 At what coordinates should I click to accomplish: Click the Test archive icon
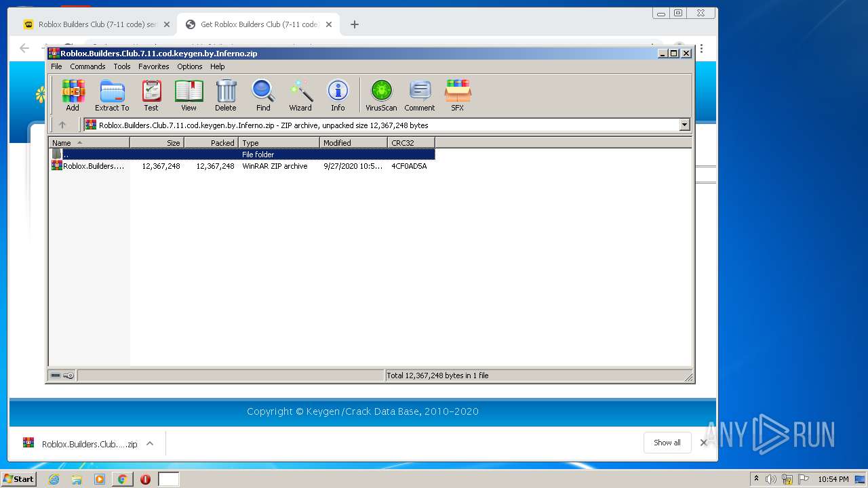[151, 95]
